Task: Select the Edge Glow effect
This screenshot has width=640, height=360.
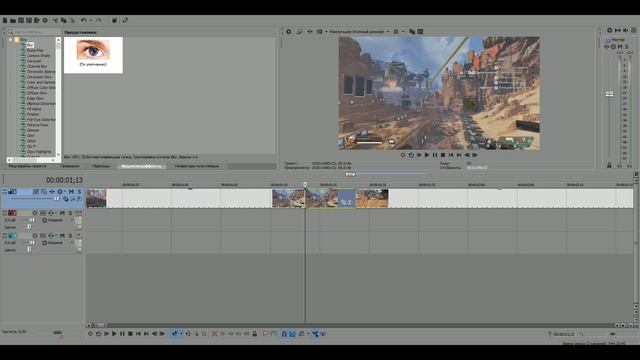Action: coord(35,98)
